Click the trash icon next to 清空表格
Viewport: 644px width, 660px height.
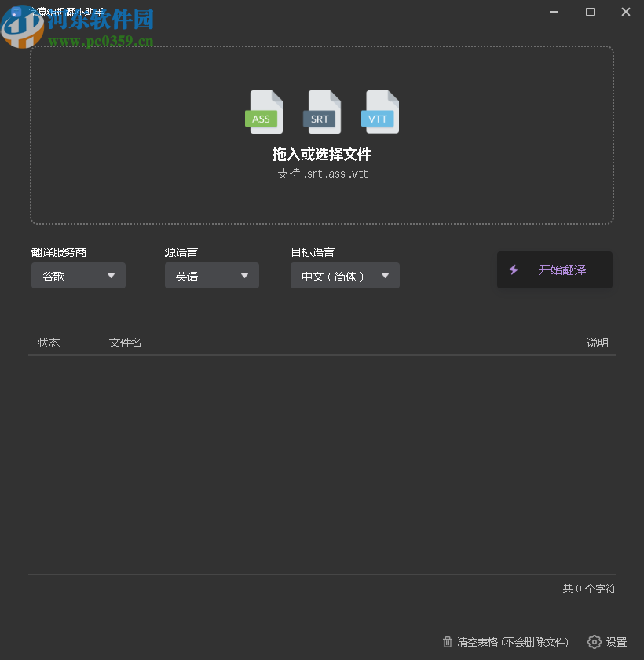click(x=448, y=642)
